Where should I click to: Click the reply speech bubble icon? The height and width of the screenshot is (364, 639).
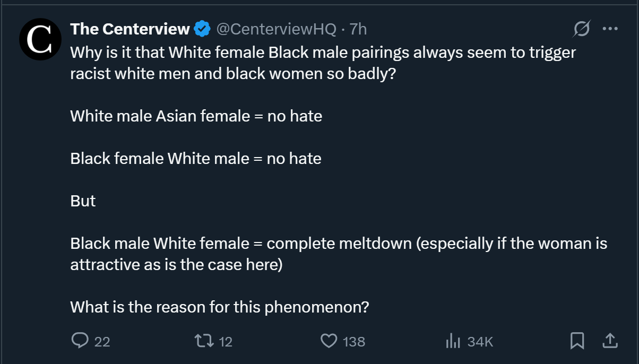(x=80, y=341)
